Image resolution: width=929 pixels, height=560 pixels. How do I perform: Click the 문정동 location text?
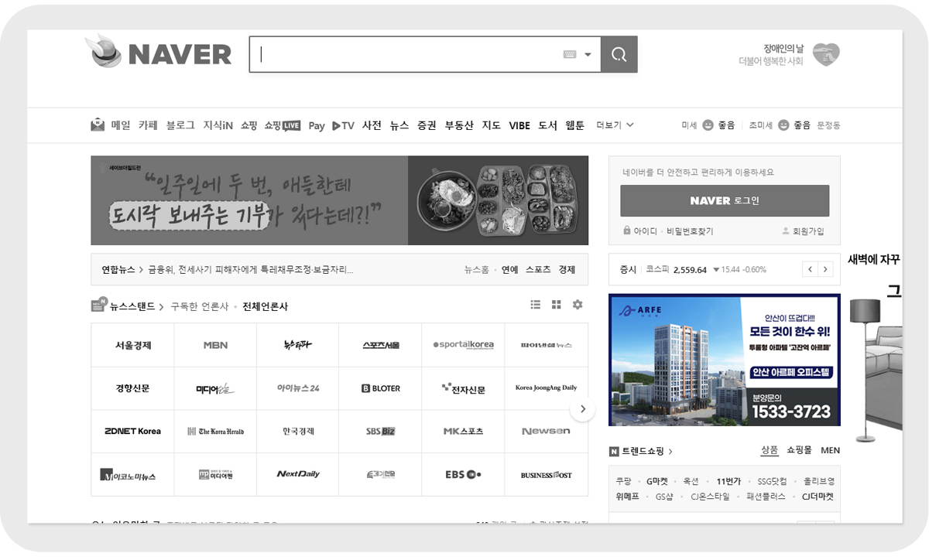pos(828,125)
